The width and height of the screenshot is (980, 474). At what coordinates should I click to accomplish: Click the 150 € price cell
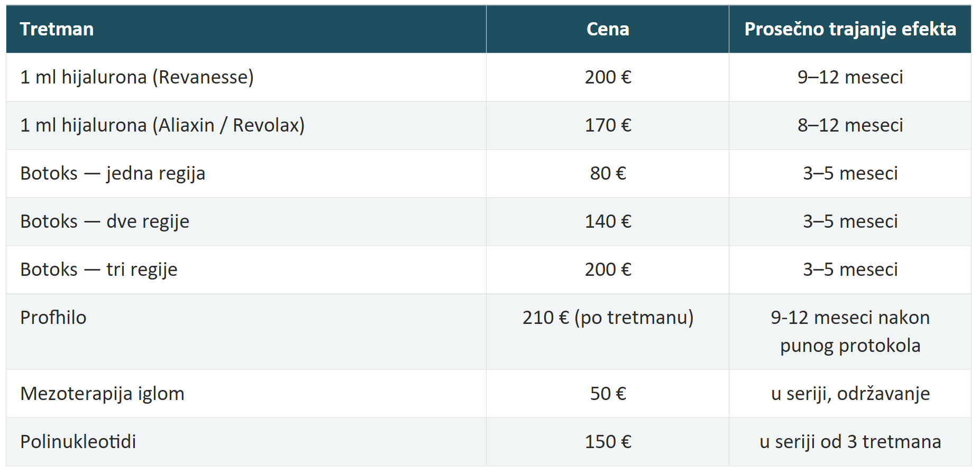click(608, 442)
